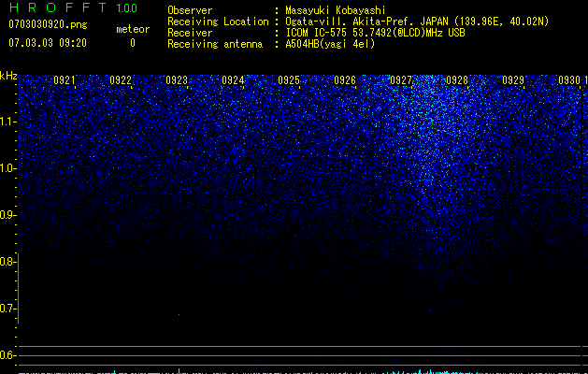The height and width of the screenshot is (374, 588).
Task: Click the 0.8 kHz axis label
Action: coord(7,262)
